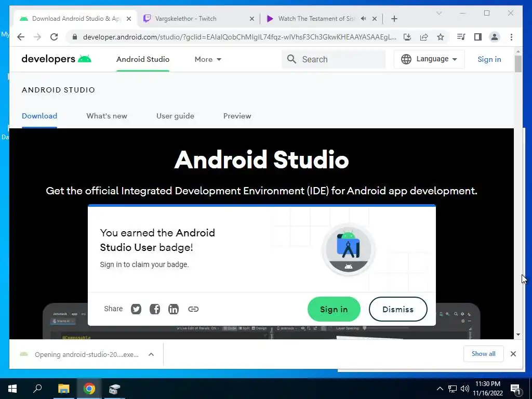Click Show all downloads button

(x=484, y=354)
